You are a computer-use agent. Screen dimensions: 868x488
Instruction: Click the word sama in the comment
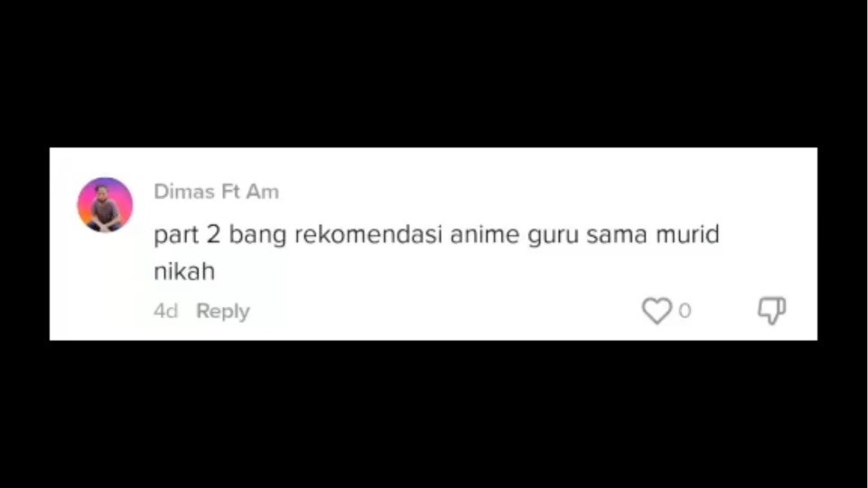pyautogui.click(x=617, y=235)
